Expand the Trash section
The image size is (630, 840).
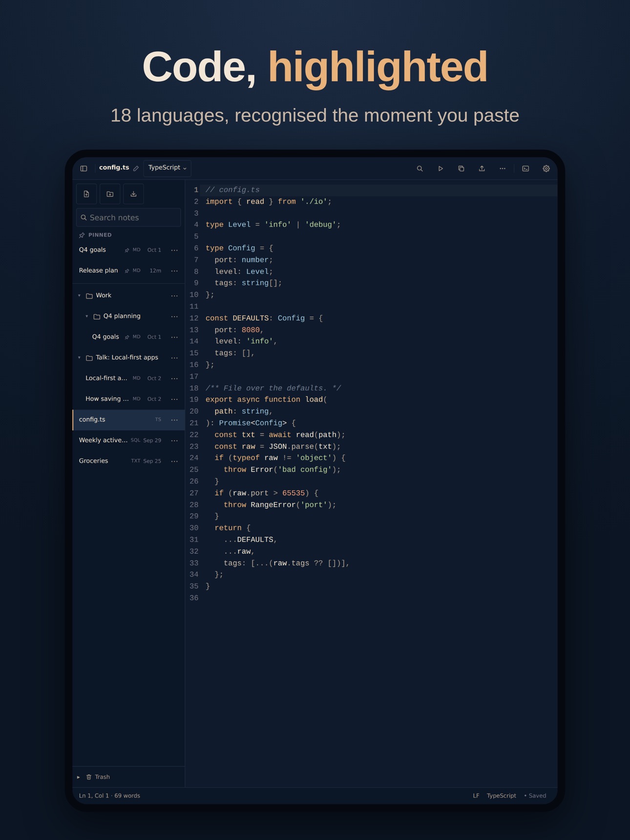tap(79, 777)
